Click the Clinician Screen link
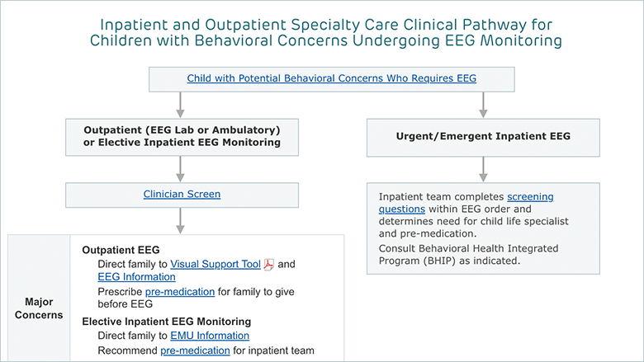 pos(182,194)
